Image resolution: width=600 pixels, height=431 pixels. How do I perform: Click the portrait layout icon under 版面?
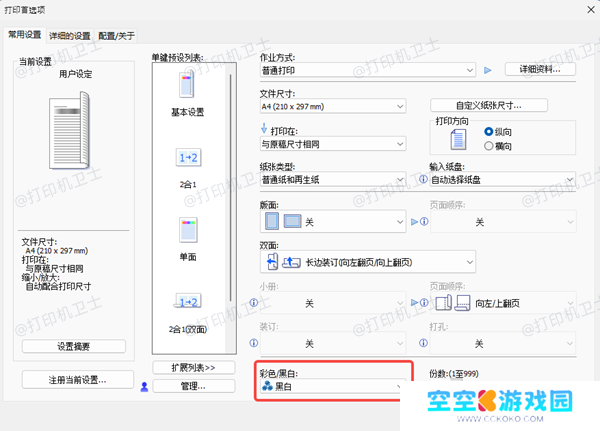(x=272, y=221)
